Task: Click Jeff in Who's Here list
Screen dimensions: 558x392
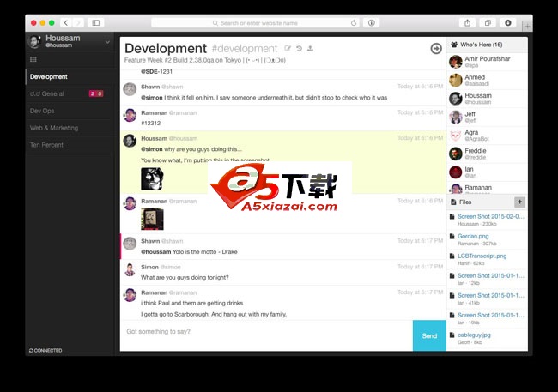Action: (487, 117)
